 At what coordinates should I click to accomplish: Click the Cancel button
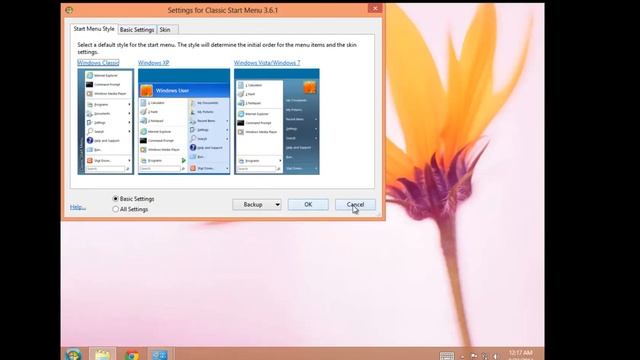355,204
